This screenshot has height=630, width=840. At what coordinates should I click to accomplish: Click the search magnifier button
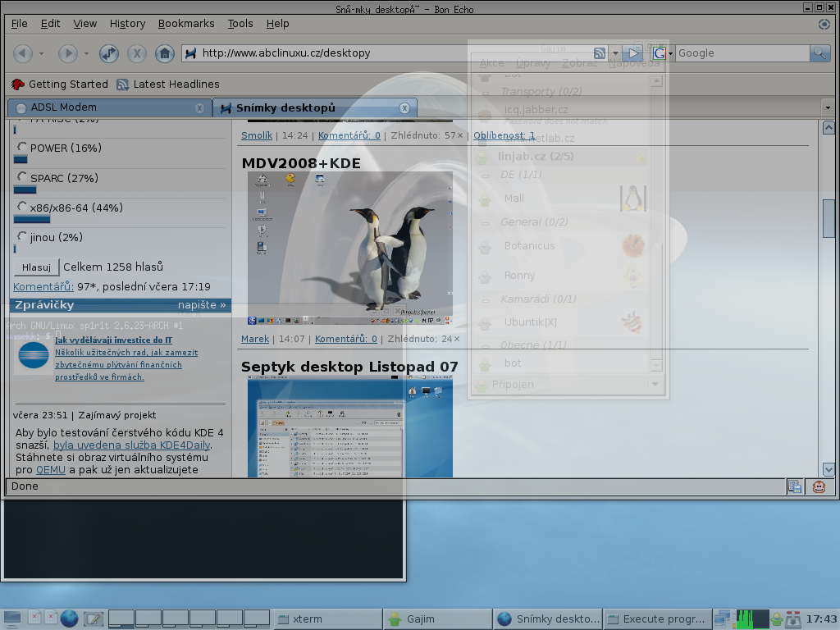(x=819, y=53)
